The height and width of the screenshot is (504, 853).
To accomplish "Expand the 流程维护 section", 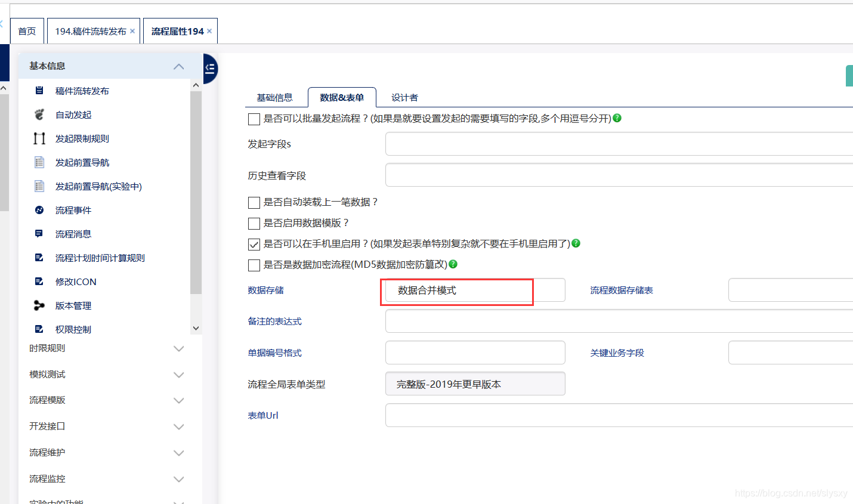I will [x=178, y=453].
